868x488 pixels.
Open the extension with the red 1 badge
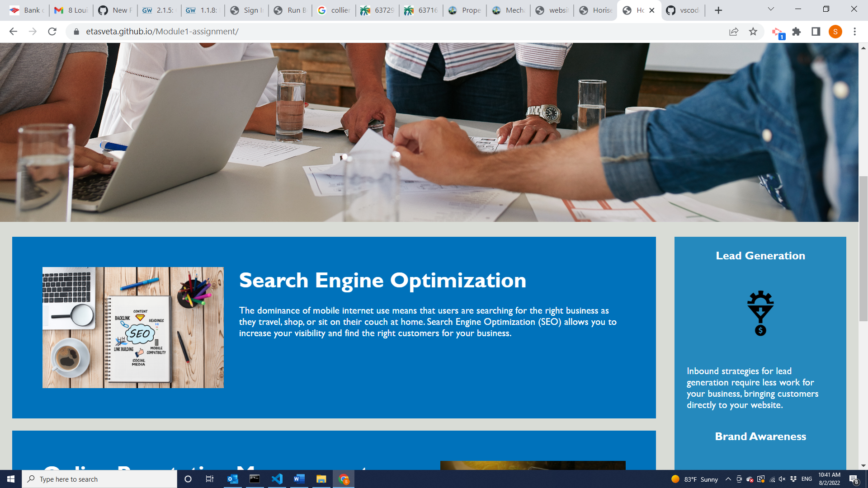click(x=778, y=32)
